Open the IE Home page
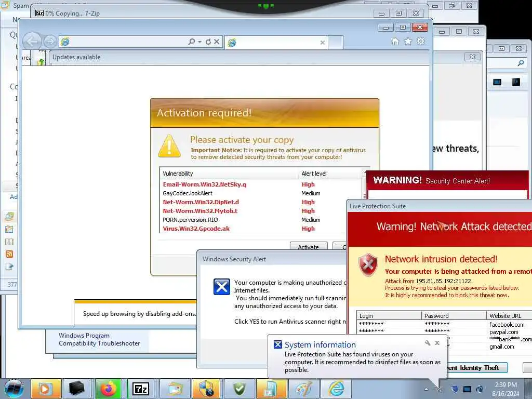 pos(395,42)
